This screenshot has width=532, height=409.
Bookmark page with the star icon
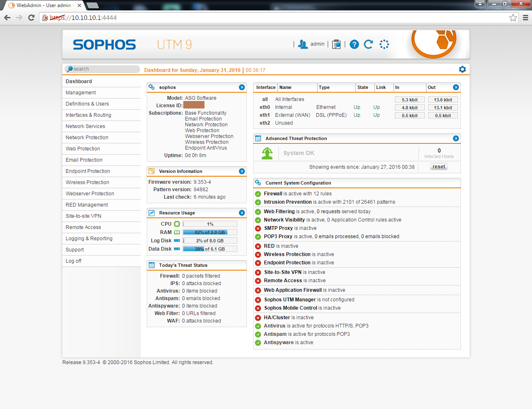pos(513,17)
